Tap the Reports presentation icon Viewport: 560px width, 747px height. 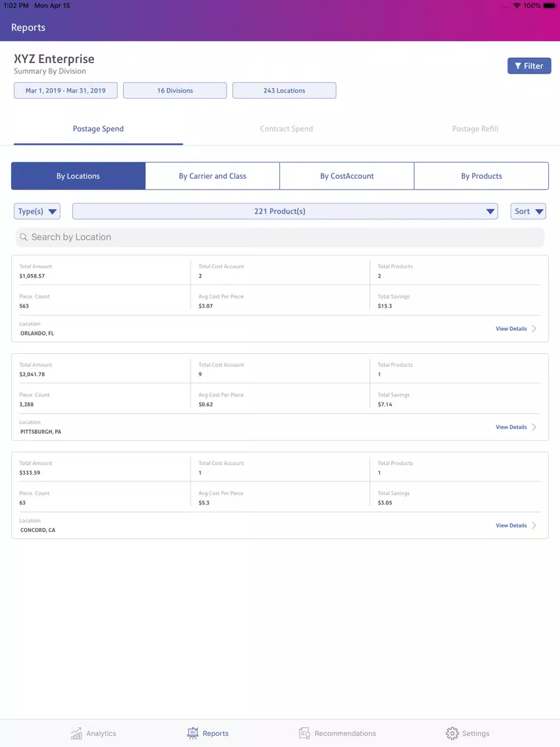pos(193,733)
